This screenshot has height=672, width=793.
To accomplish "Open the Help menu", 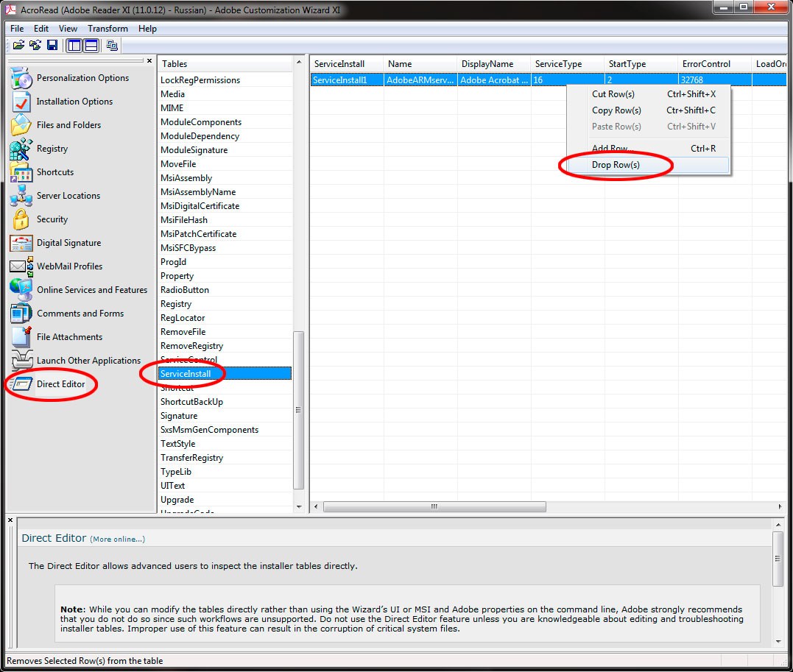I will pos(147,29).
